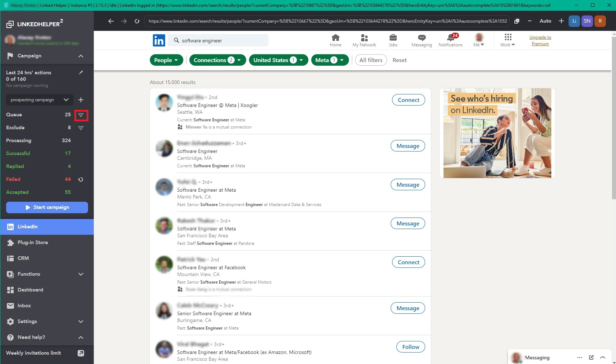This screenshot has width=616, height=364.
Task: Expand the Messaging bar chevron
Action: (x=603, y=358)
